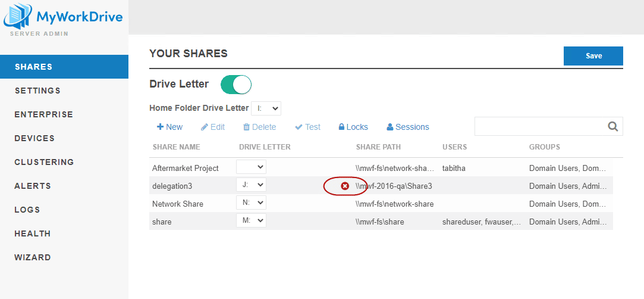Click the search magnifier icon
This screenshot has width=644, height=299.
click(x=613, y=126)
